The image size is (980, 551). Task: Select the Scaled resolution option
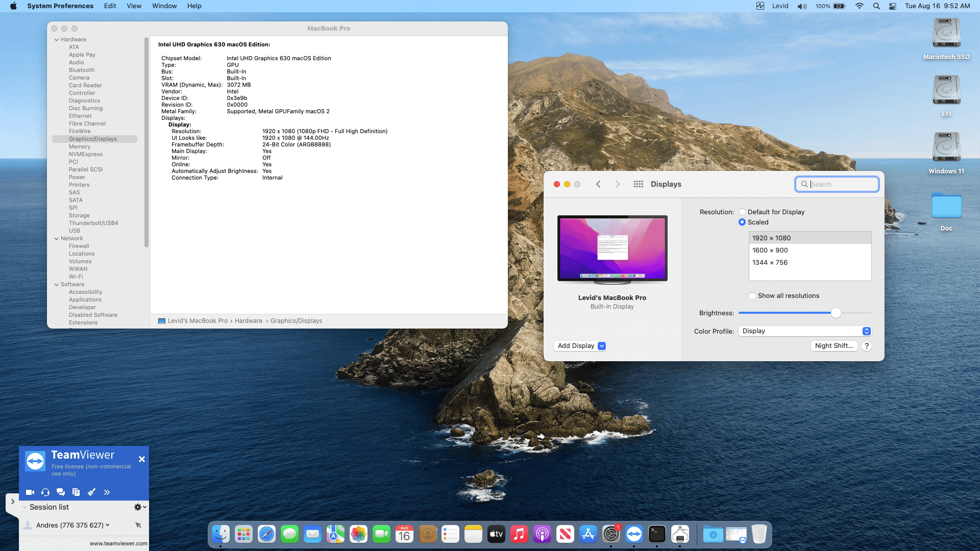pyautogui.click(x=742, y=222)
